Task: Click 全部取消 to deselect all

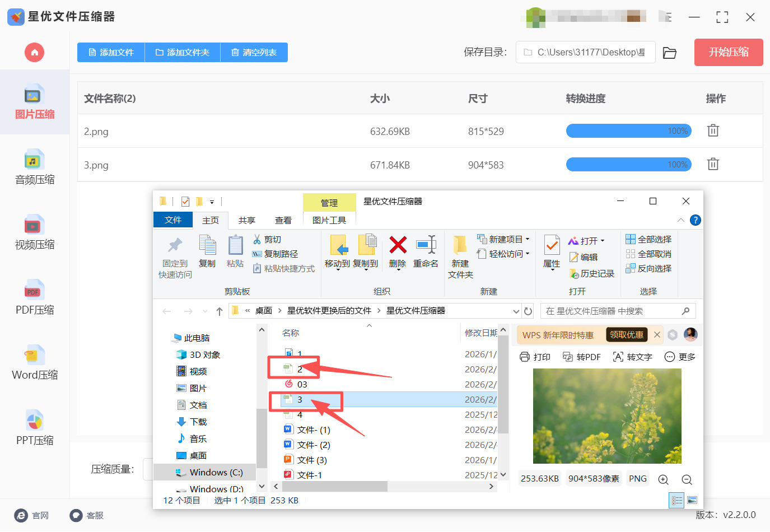Action: click(648, 254)
